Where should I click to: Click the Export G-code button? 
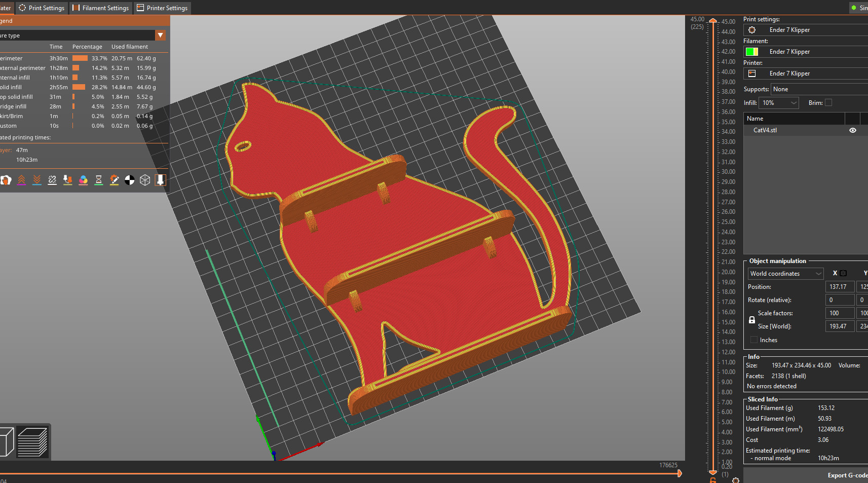click(846, 475)
